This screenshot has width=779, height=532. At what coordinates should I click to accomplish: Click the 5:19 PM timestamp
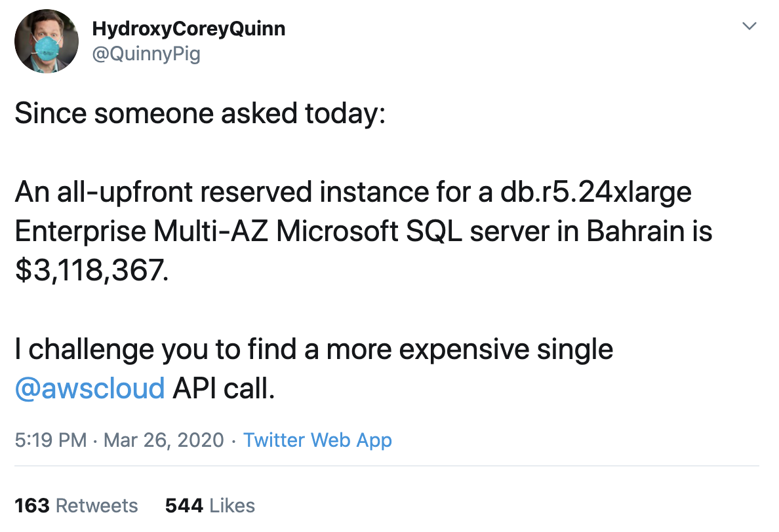[x=50, y=440]
